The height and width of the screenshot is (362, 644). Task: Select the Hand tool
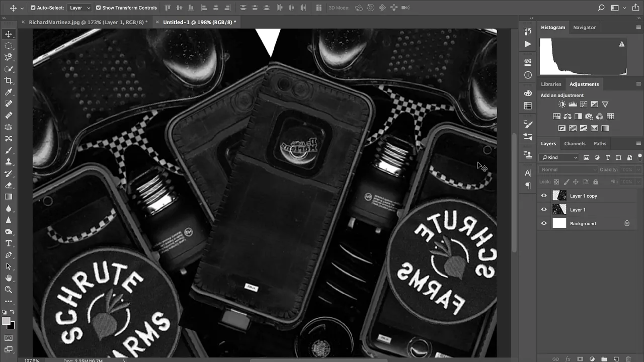[9, 278]
